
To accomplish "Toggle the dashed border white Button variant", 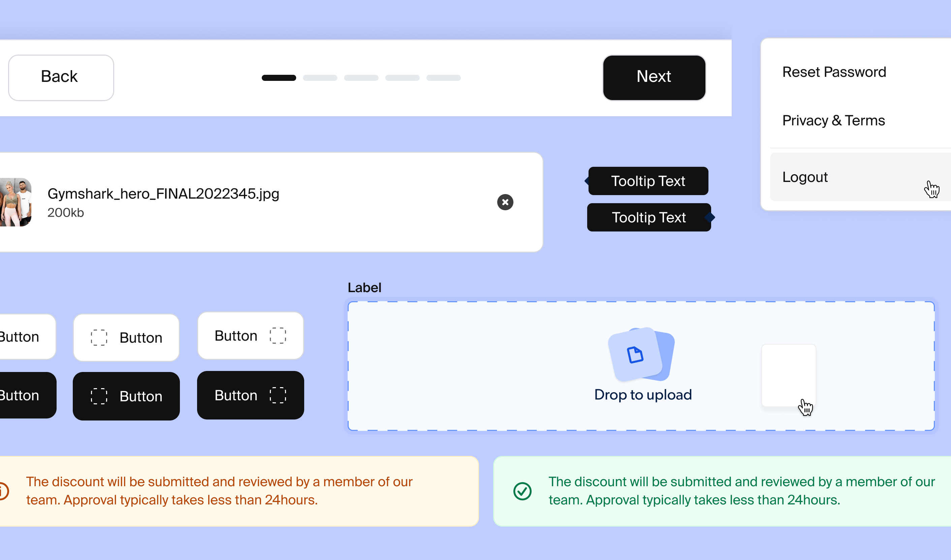I will [126, 337].
